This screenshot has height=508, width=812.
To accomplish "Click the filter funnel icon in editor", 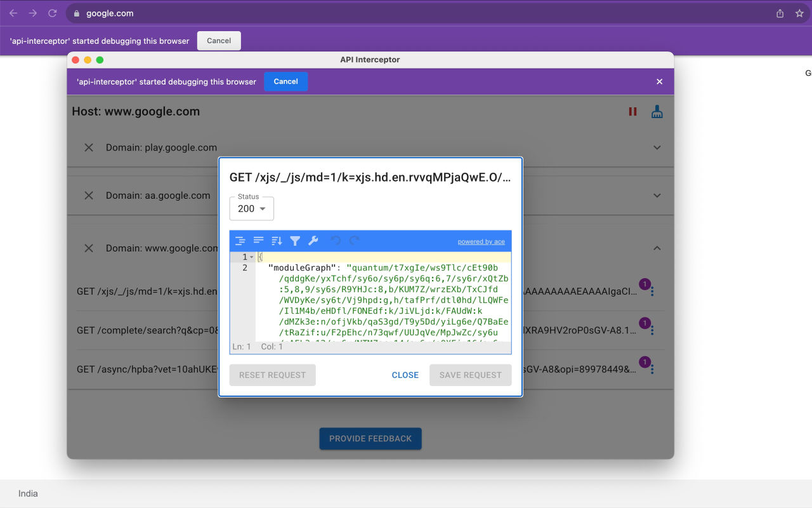I will click(295, 241).
